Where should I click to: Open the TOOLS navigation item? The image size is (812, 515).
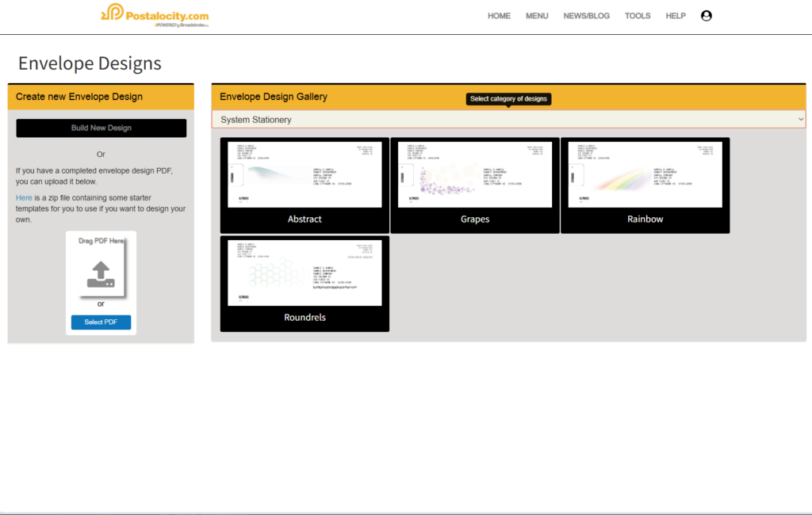tap(637, 16)
